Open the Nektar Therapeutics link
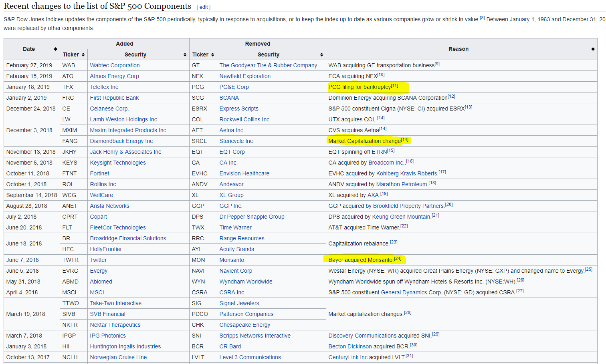606x364 pixels. point(115,325)
